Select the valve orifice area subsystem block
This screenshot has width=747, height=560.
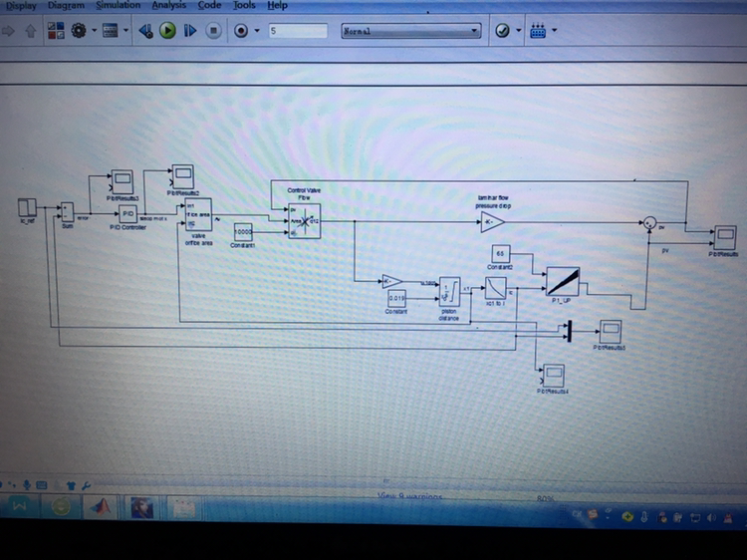pos(198,215)
